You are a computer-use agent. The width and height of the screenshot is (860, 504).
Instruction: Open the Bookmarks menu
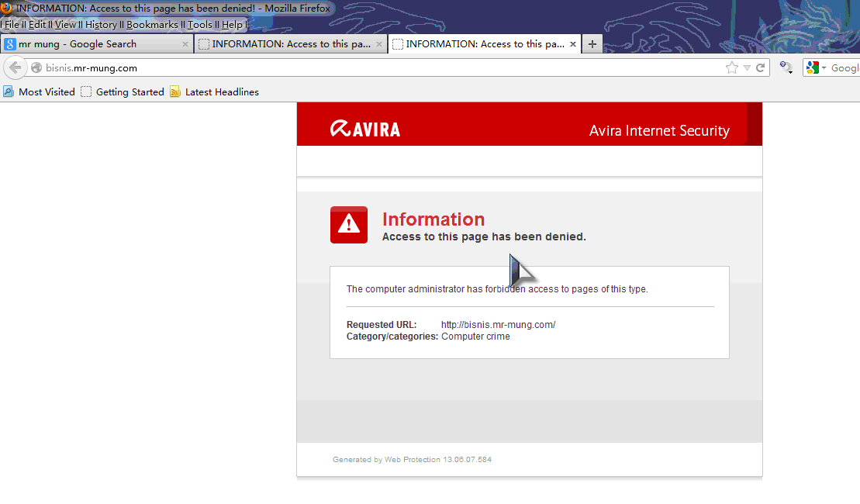coord(152,24)
